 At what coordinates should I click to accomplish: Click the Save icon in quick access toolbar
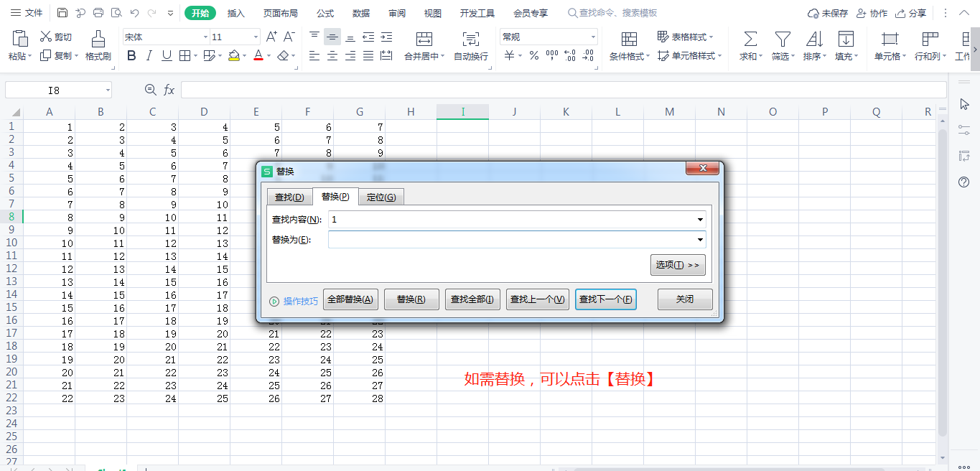click(x=62, y=13)
